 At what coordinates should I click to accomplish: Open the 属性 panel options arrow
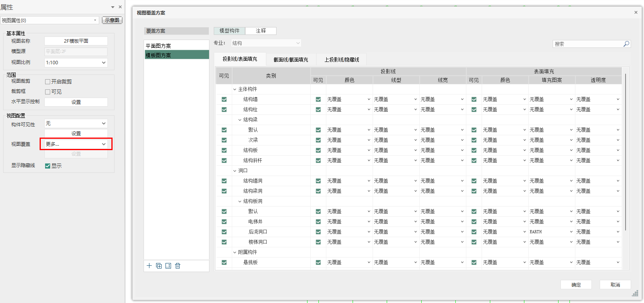pos(113,7)
